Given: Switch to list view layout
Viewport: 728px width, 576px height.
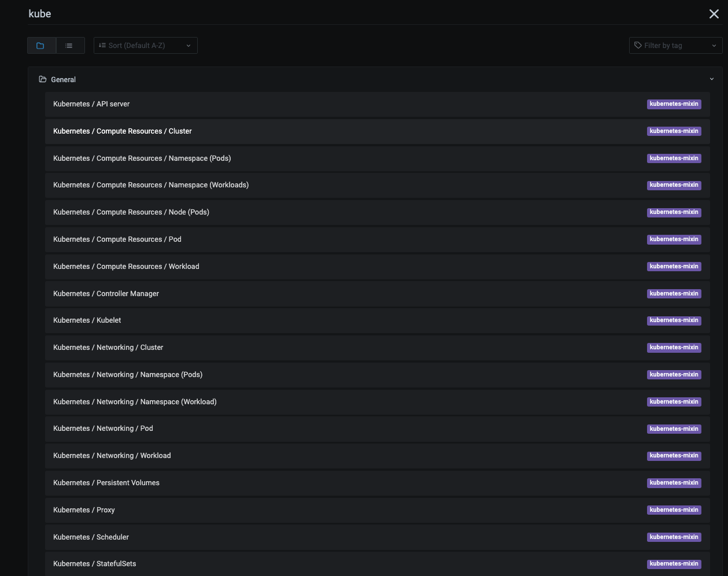Looking at the screenshot, I should [x=69, y=46].
